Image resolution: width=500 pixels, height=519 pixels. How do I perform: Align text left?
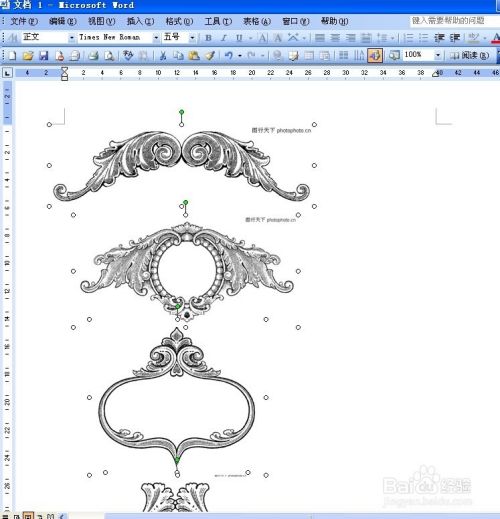click(320, 38)
